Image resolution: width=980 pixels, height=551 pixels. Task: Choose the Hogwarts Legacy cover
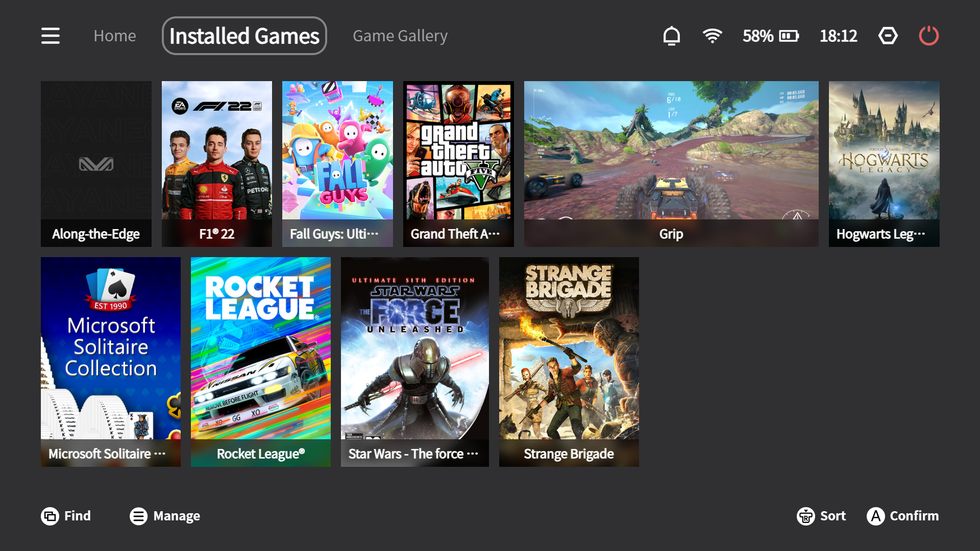tap(884, 164)
